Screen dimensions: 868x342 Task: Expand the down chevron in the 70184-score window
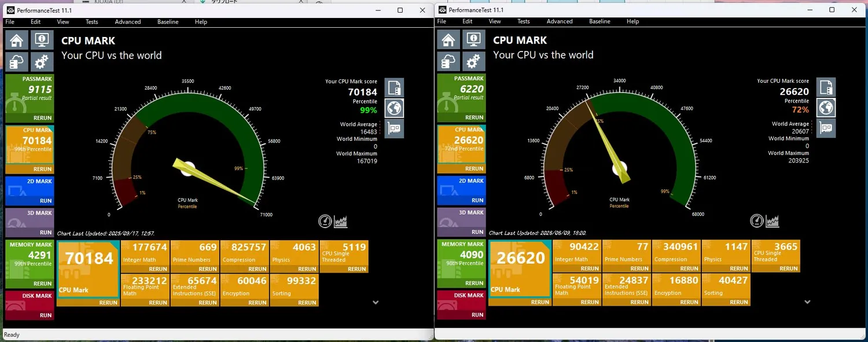[376, 302]
